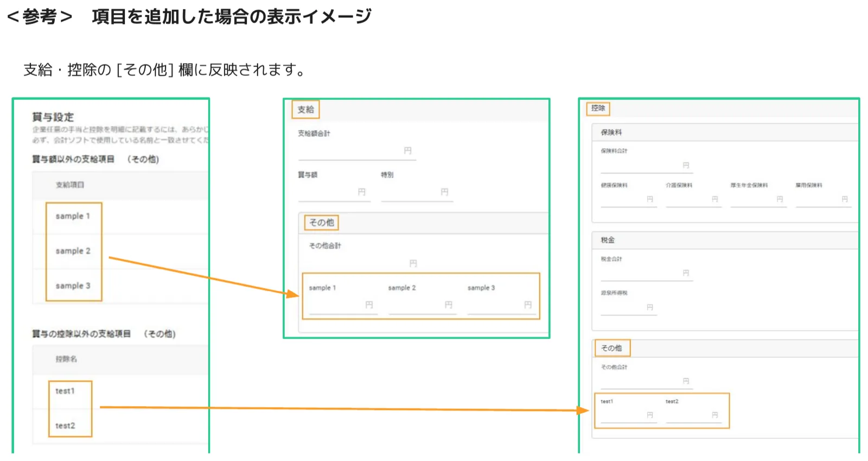Click the test1 yen input in 控除 panel

click(x=628, y=415)
